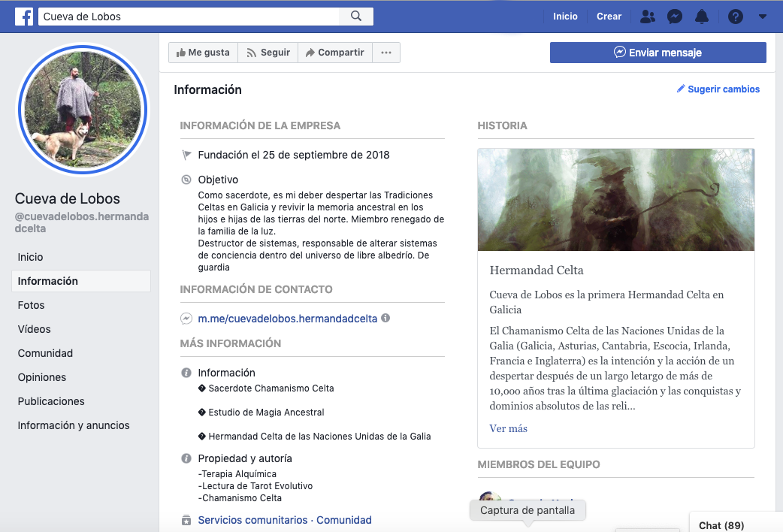The width and height of the screenshot is (783, 532).
Task: Open the three-dots more options menu
Action: point(386,53)
